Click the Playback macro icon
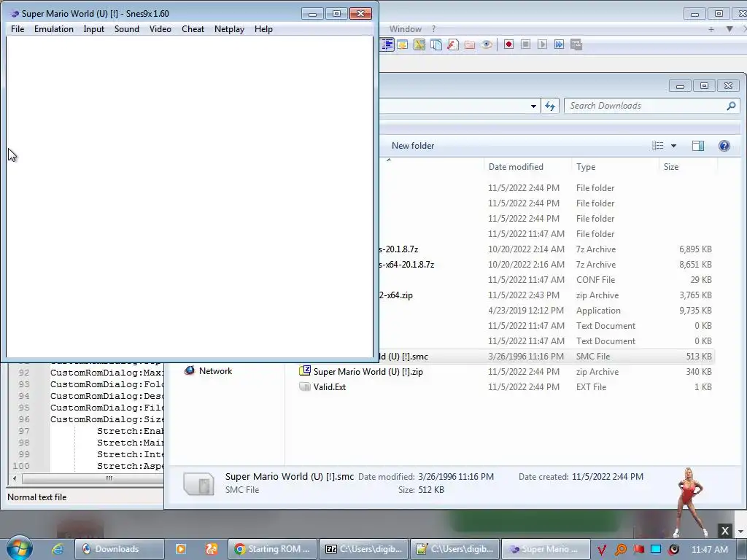This screenshot has height=560, width=747. pyautogui.click(x=542, y=44)
